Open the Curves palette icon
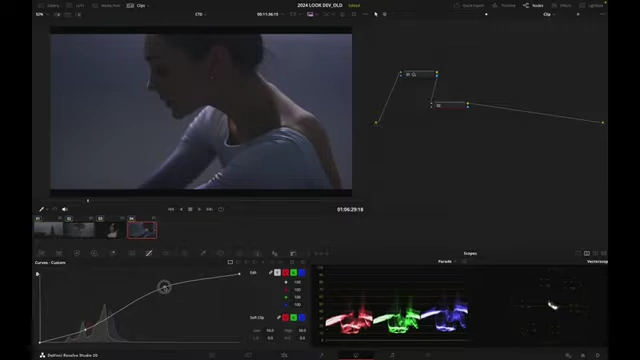Screen dimensions: 640x360 point(149,253)
